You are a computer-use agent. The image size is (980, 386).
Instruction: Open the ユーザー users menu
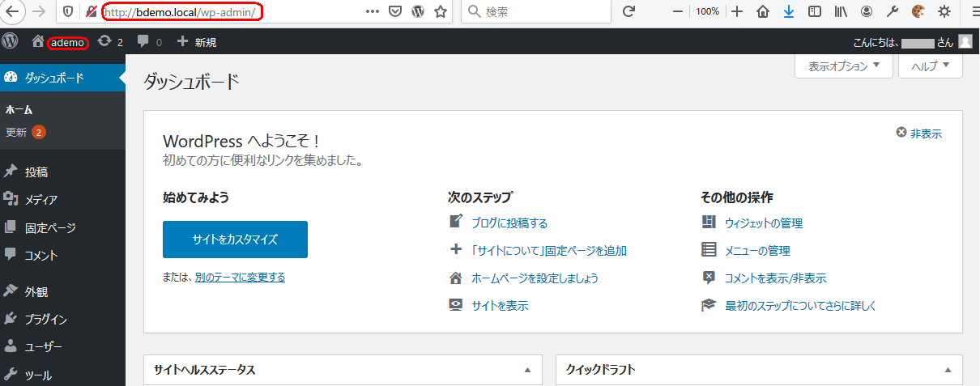[62, 346]
